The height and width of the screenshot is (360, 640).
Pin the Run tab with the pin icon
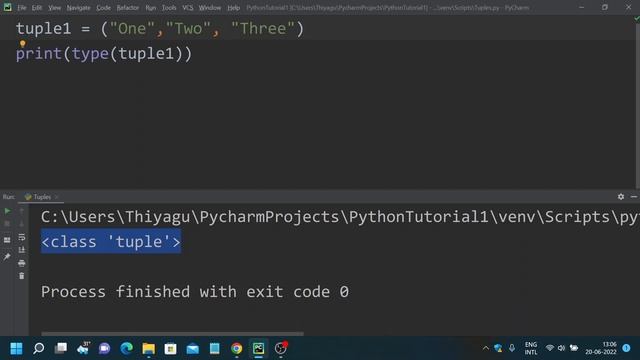tap(7, 256)
